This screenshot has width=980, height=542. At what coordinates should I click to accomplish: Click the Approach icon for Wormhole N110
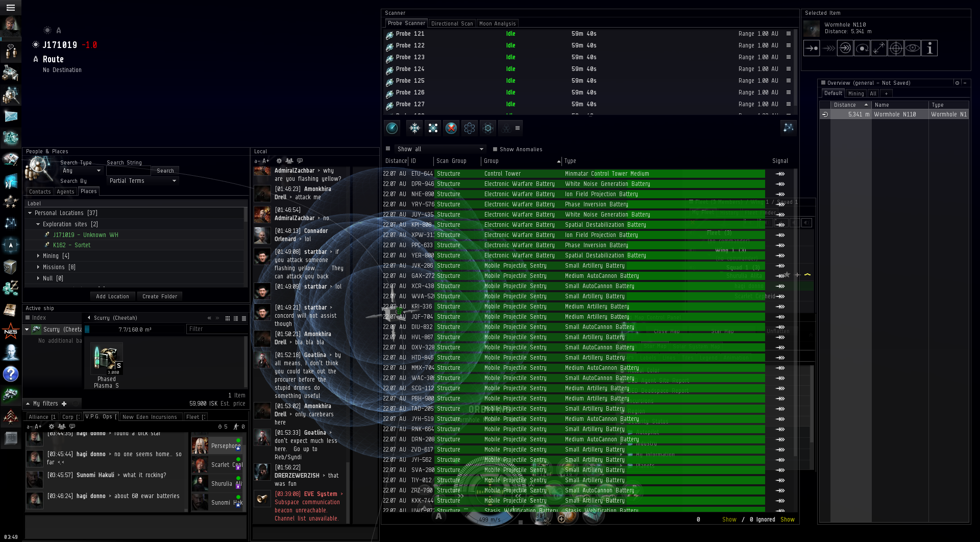(x=811, y=49)
